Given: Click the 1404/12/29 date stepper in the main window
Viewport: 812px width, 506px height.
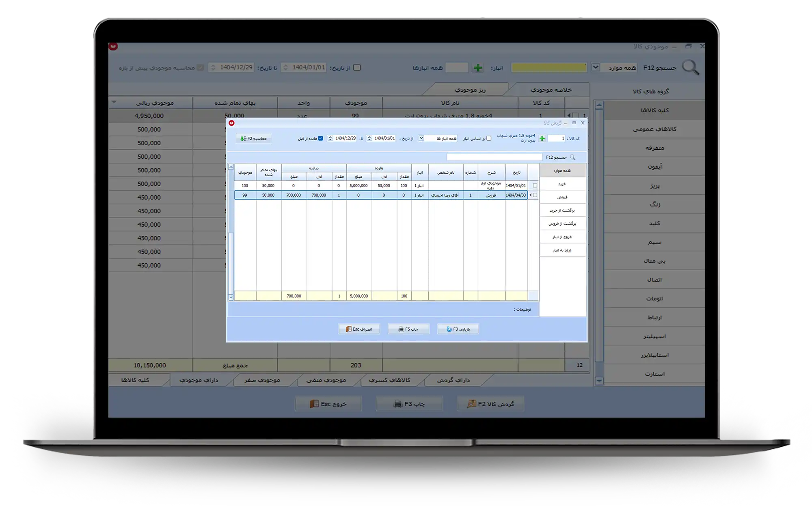Looking at the screenshot, I should tap(213, 67).
